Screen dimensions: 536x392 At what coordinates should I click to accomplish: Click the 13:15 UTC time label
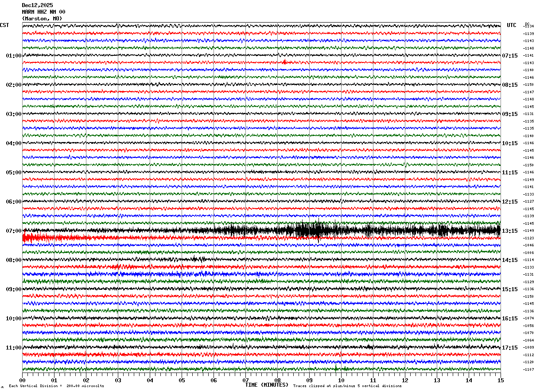[x=510, y=231]
